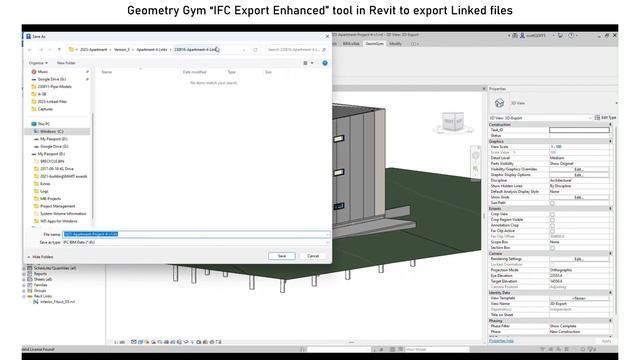Viewport: 640px width, 360px height.
Task: Sort by the Type column header
Action: point(232,72)
